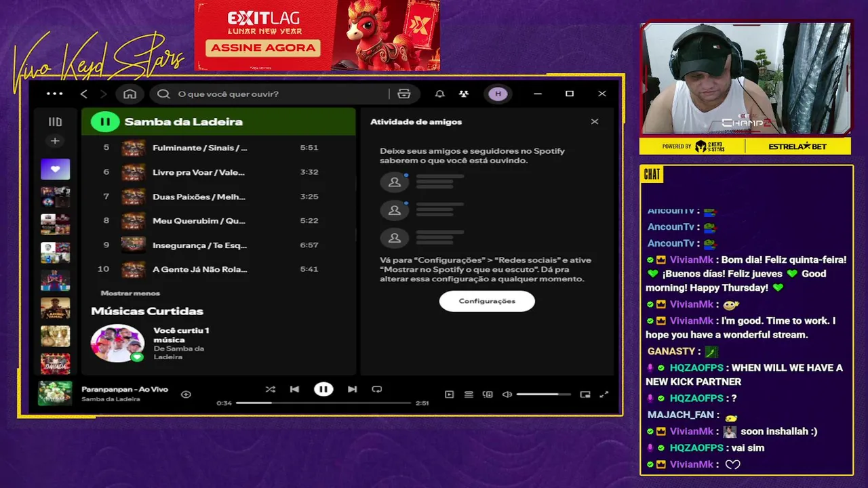Seek in the song progress bar
The width and height of the screenshot is (868, 488).
pos(323,403)
